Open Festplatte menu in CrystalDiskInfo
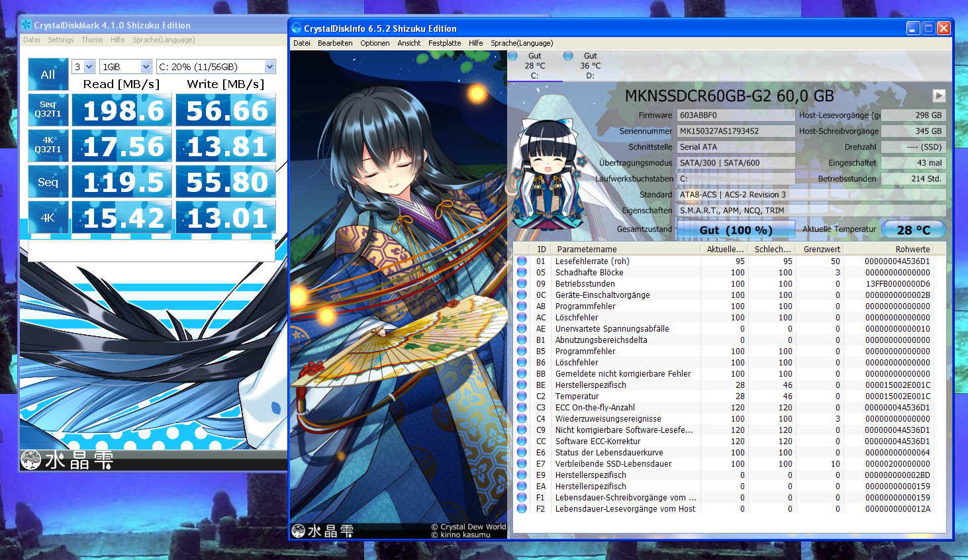 click(445, 43)
